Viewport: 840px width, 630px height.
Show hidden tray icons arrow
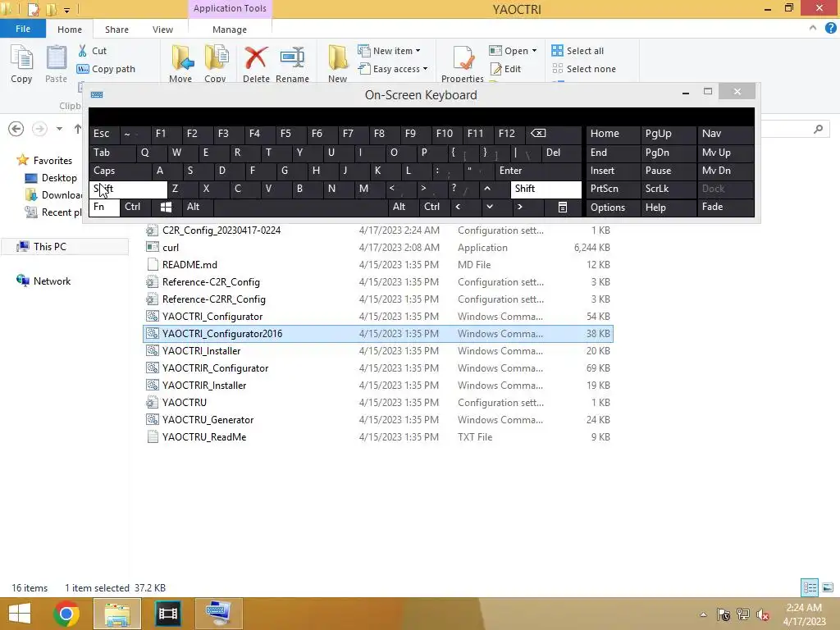pos(703,614)
